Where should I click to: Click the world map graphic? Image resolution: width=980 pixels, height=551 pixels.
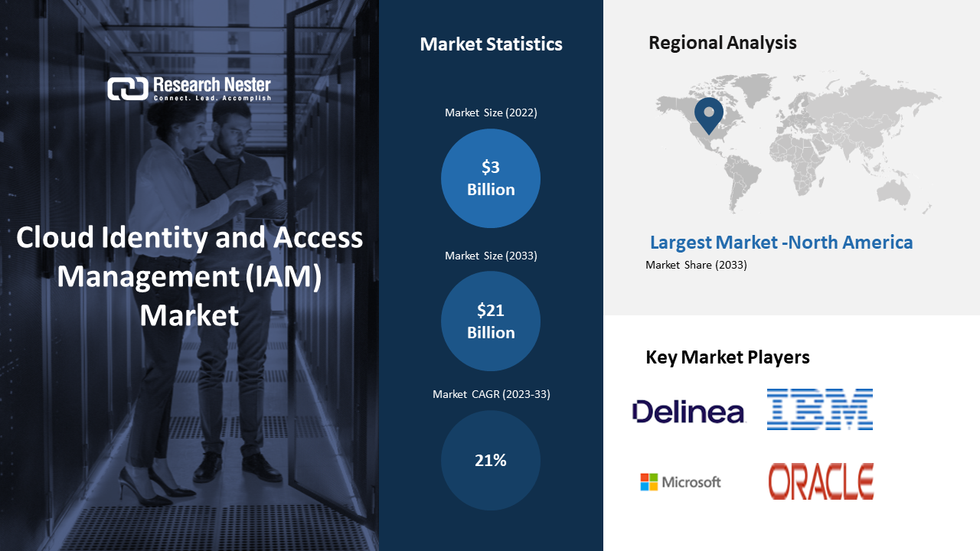click(799, 142)
